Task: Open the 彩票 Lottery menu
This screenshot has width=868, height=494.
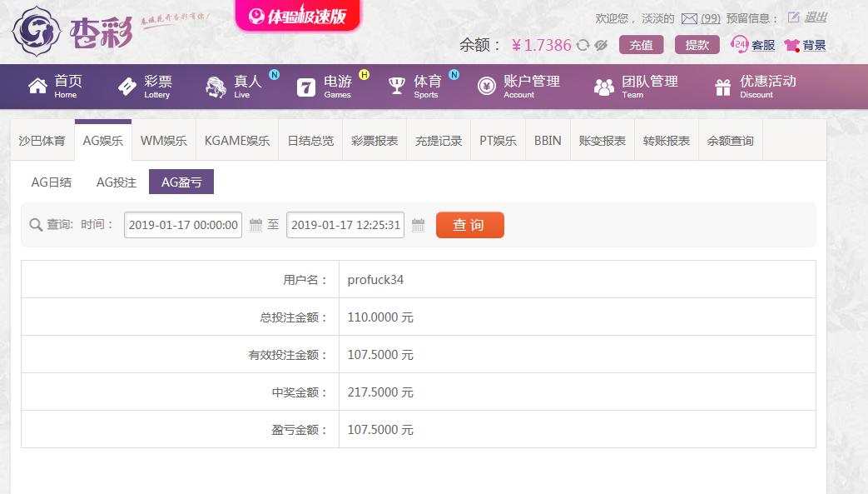Action: click(145, 86)
